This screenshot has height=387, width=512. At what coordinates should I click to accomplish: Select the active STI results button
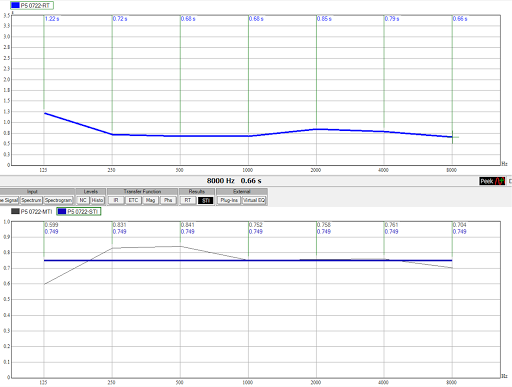pos(205,200)
